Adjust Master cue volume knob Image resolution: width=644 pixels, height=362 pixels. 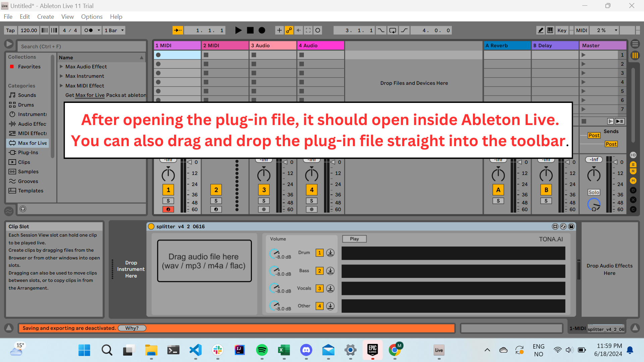pyautogui.click(x=594, y=204)
